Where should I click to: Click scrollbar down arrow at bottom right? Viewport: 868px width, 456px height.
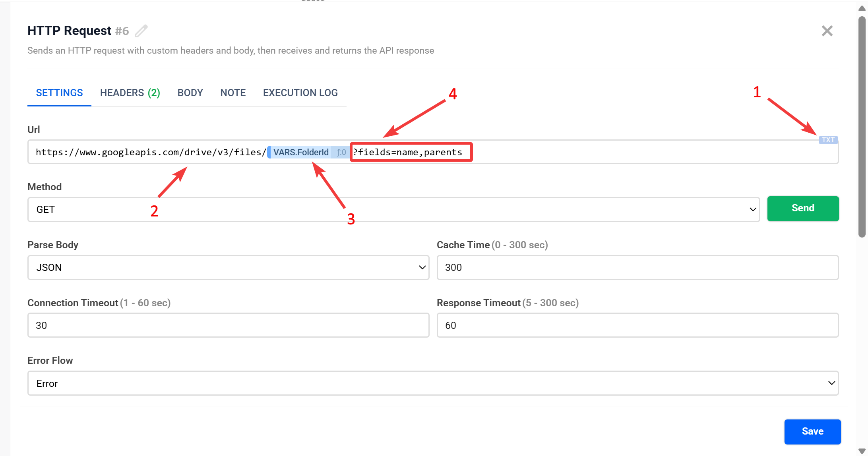pos(862,451)
